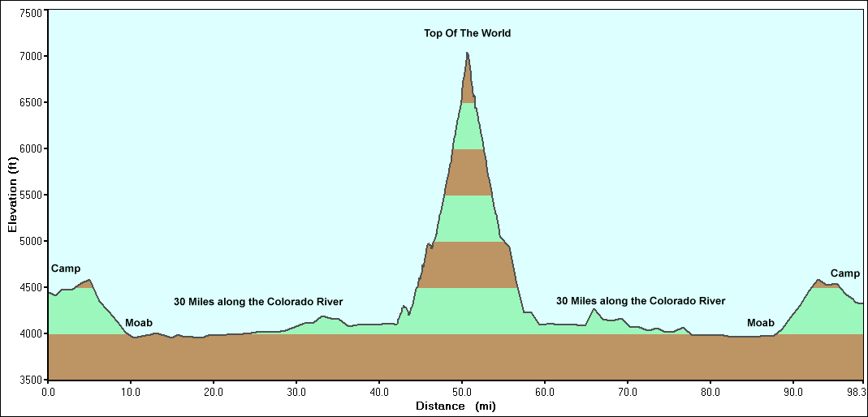This screenshot has width=868, height=417.
Task: Click the 0.0 distance axis value
Action: [x=48, y=392]
